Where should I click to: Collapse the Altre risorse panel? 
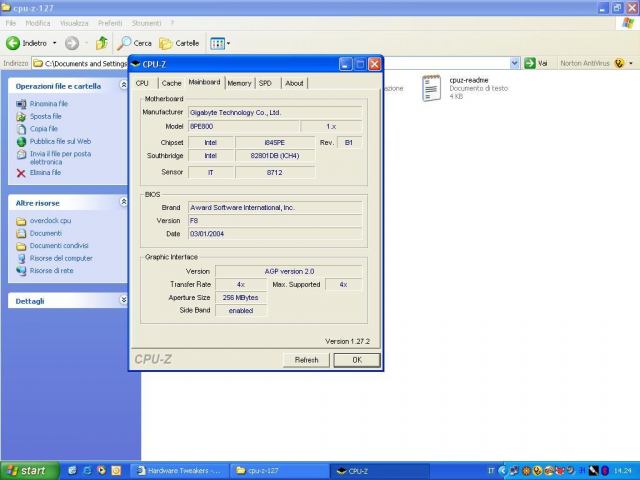[123, 202]
